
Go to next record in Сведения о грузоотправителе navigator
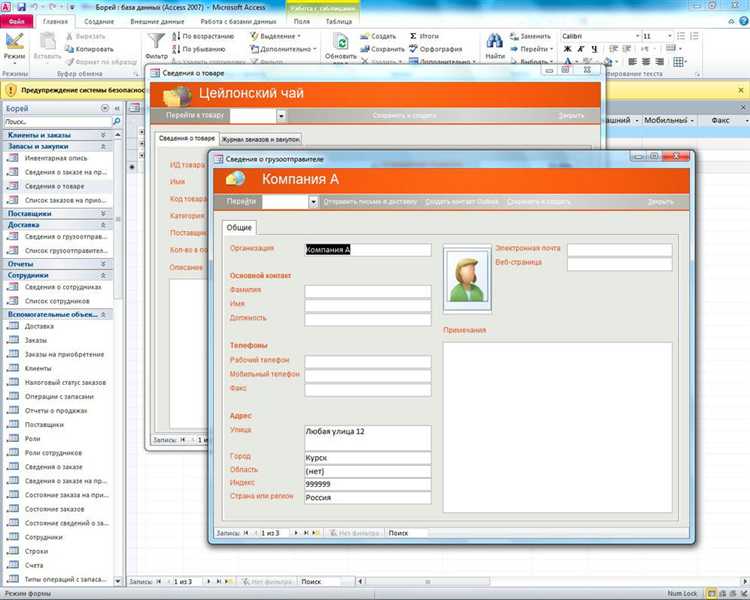pyautogui.click(x=295, y=533)
